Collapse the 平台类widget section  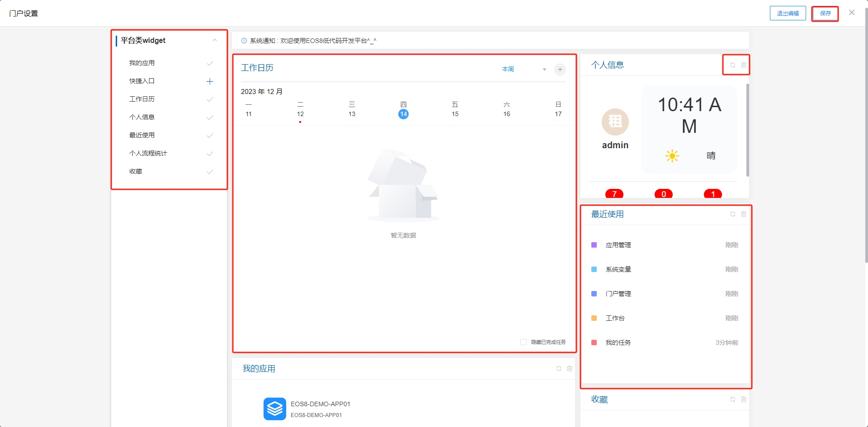[215, 40]
